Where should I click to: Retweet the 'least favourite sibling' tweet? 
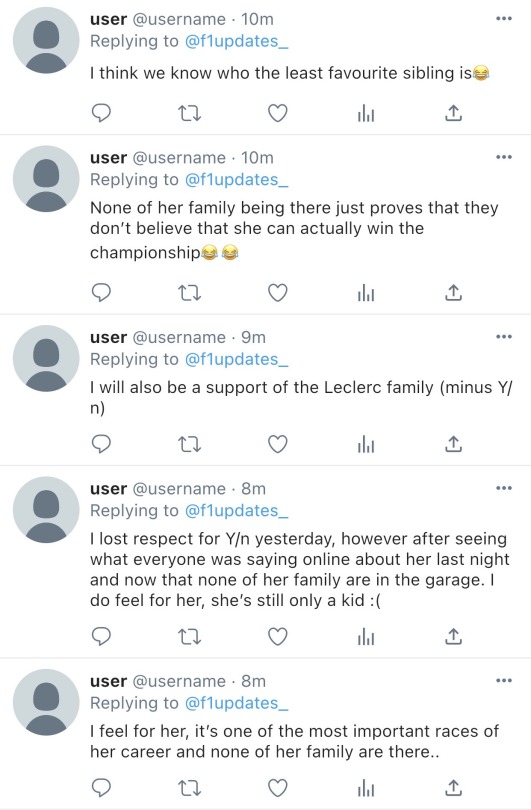[x=189, y=113]
